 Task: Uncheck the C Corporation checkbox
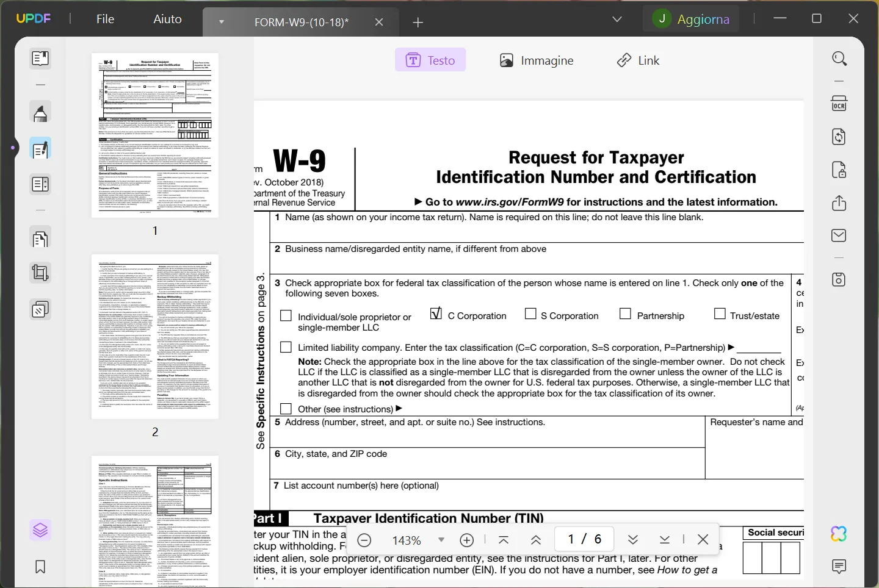436,314
